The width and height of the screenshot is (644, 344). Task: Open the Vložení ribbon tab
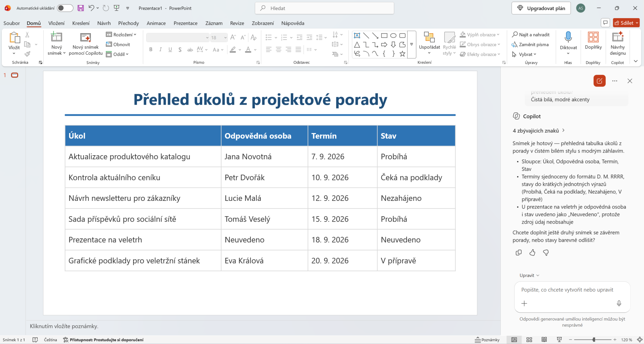(56, 23)
